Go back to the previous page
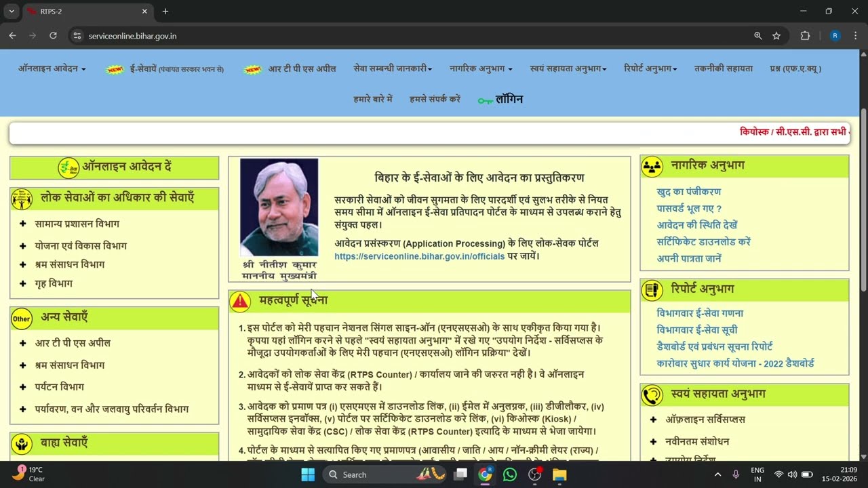The width and height of the screenshot is (868, 488). 12,36
